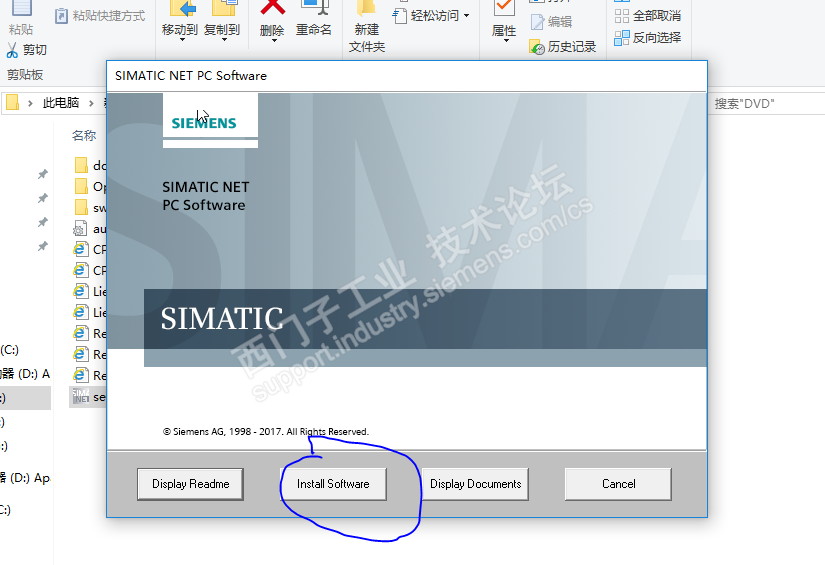Click 此电脑 in the address bar
Viewport: 825px width, 565px height.
[x=61, y=103]
